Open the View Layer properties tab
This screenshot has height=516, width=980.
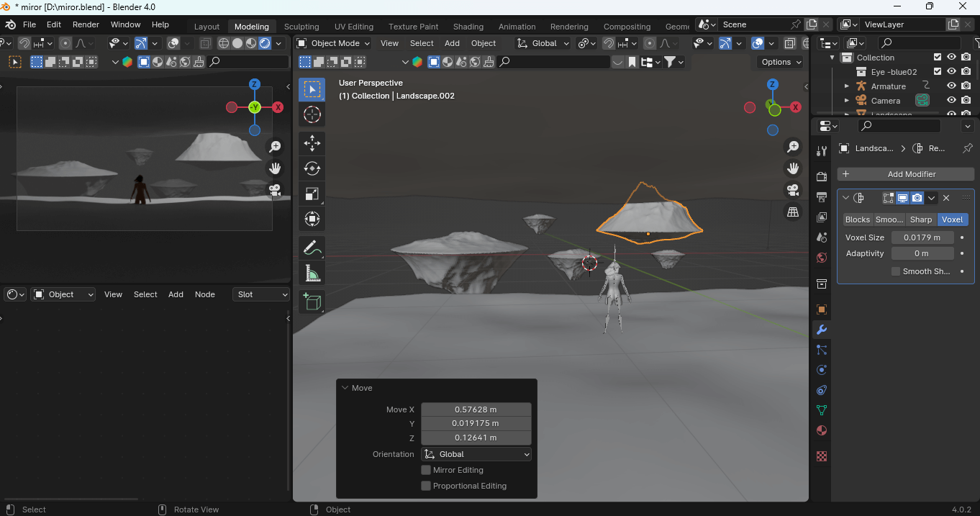click(822, 217)
